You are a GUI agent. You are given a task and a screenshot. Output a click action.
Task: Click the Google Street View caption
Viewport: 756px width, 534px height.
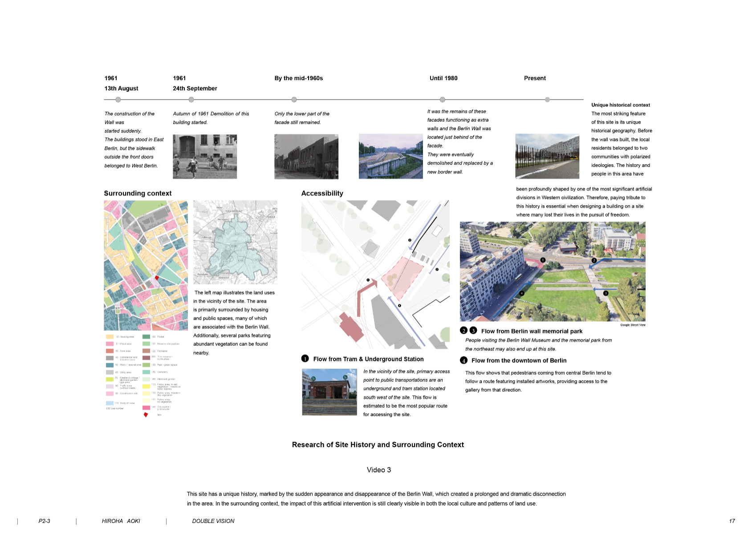(633, 325)
